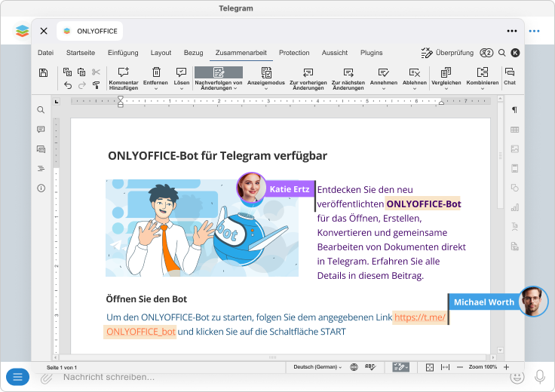Click the co-editing users count button
This screenshot has width=555, height=392.
click(486, 53)
